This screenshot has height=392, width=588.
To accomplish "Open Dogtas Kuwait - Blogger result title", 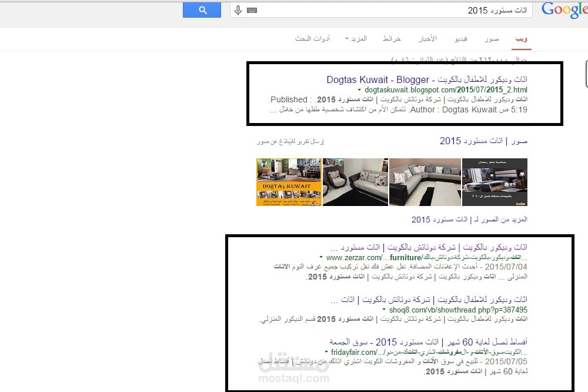I will click(x=427, y=79).
